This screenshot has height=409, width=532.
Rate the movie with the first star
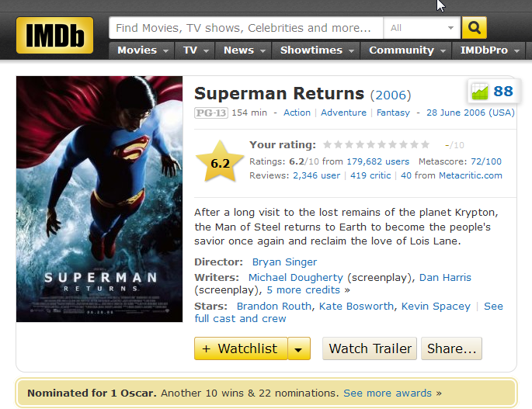pyautogui.click(x=328, y=145)
